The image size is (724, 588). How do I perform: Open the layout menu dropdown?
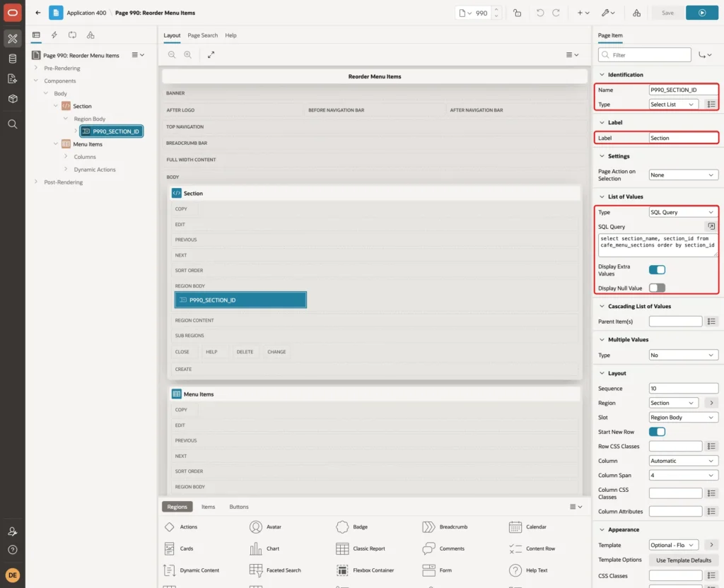(573, 54)
